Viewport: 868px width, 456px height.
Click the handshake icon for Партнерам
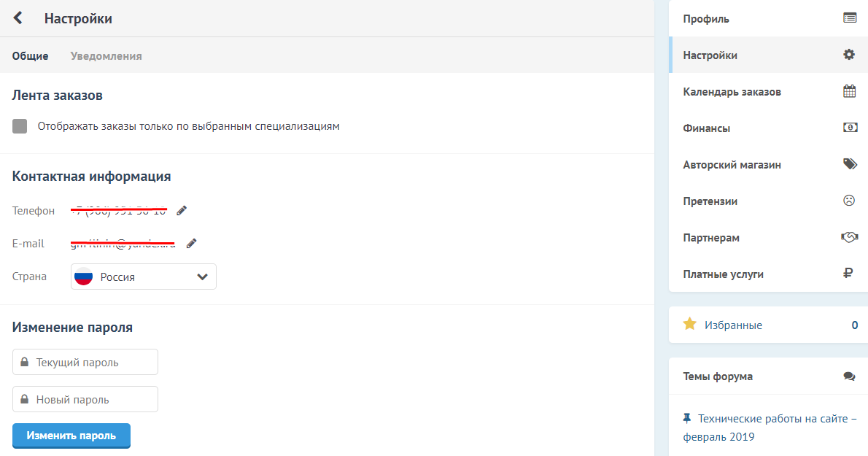point(849,238)
